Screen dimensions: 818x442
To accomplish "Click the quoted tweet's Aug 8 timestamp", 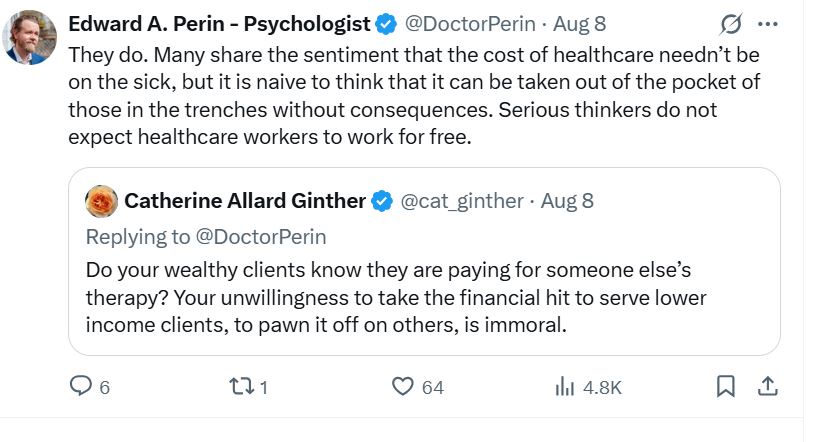I will (x=567, y=201).
